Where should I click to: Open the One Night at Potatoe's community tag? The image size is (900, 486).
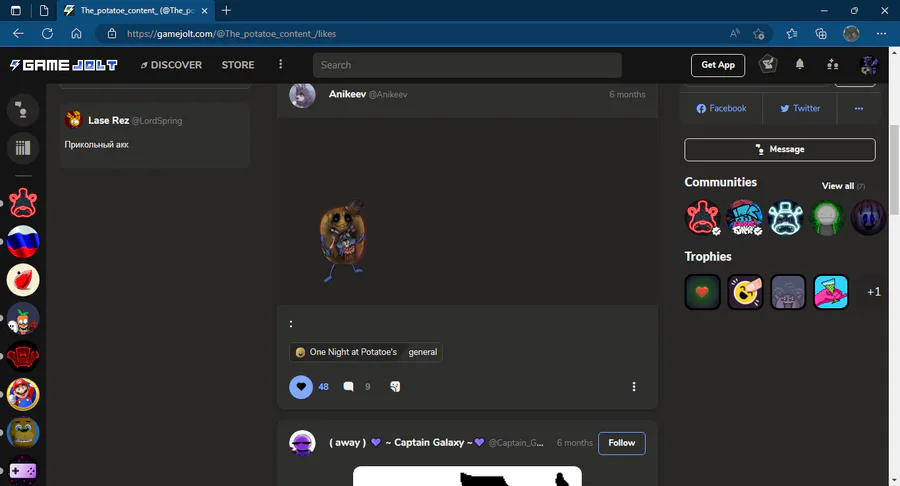click(346, 352)
